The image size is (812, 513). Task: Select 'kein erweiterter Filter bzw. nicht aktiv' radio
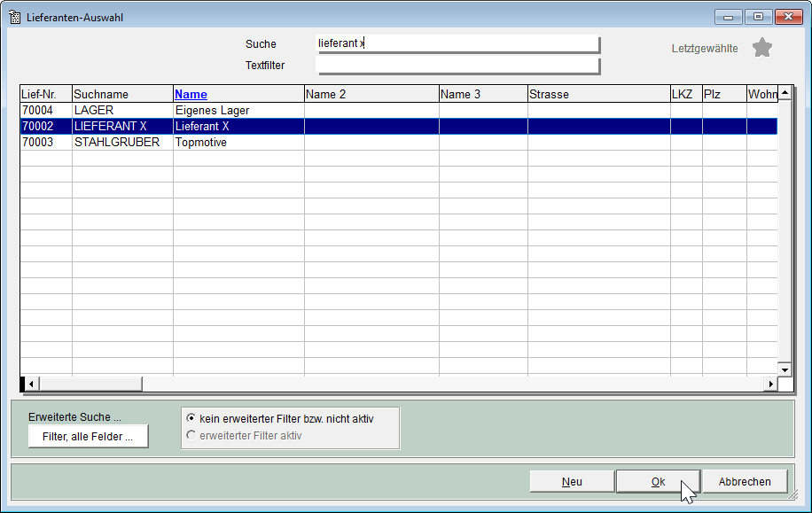coord(191,418)
